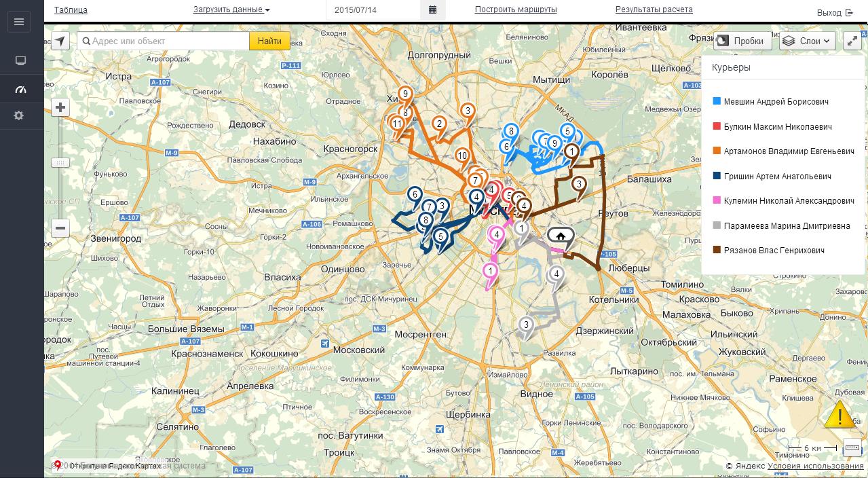Viewport: 868px width, 478px height.
Task: Click Выход to log out
Action: 835,12
